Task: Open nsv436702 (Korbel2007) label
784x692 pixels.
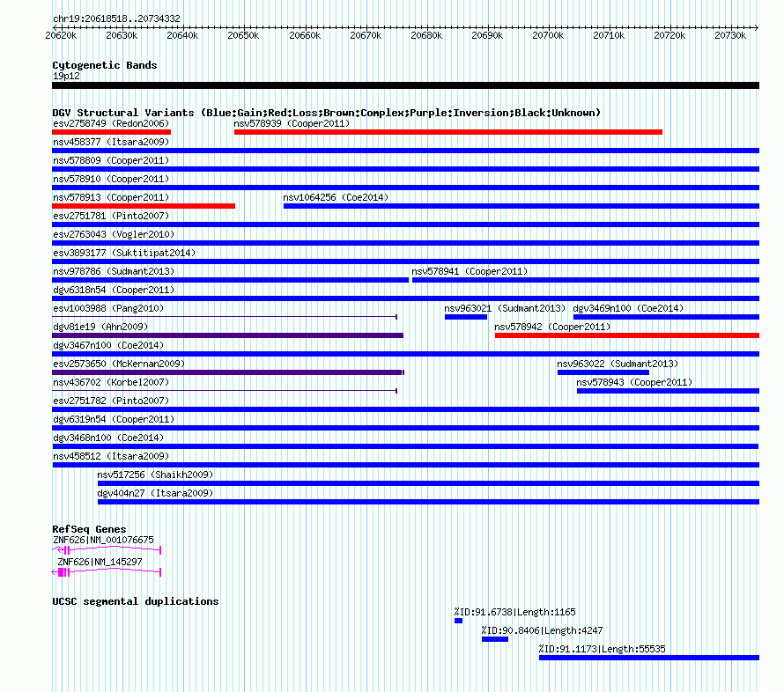Action: (111, 382)
